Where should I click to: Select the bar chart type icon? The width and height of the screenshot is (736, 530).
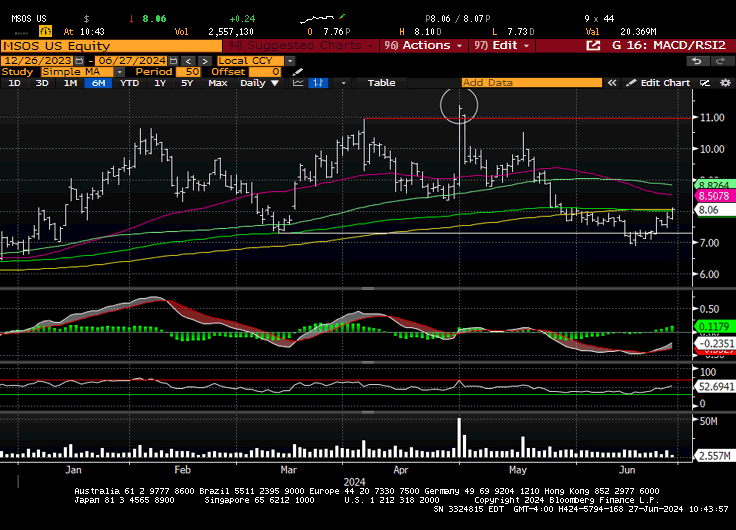[318, 83]
